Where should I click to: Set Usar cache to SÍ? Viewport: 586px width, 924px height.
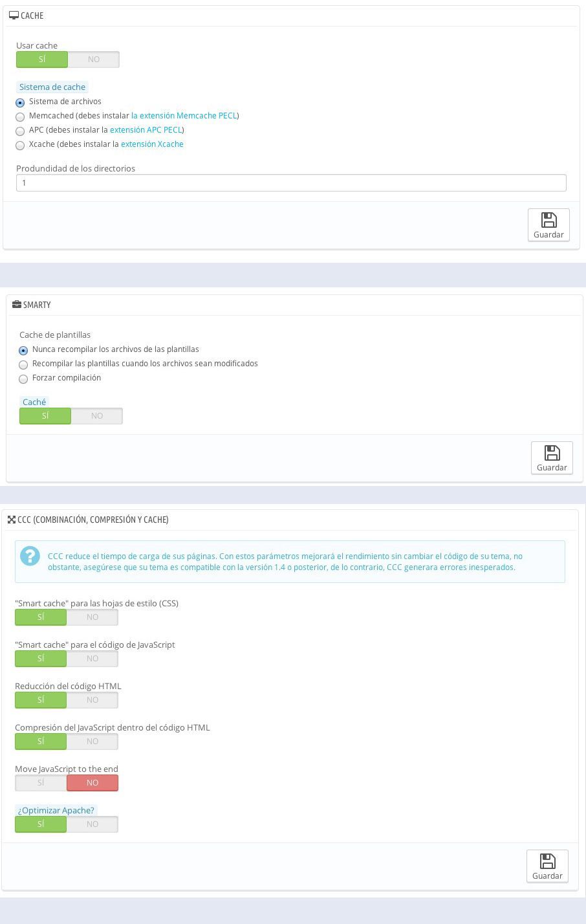(42, 60)
